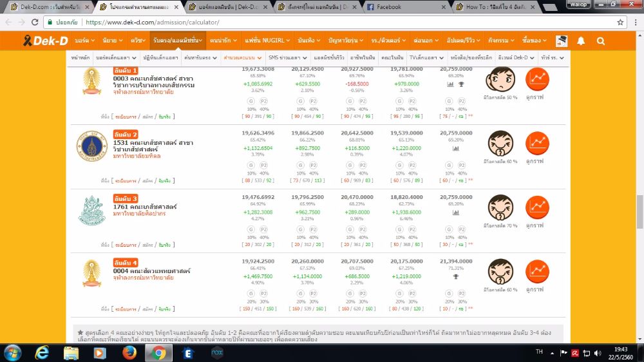Click the trophy icon in rank 4 row
644x362 pixels.
456,276
